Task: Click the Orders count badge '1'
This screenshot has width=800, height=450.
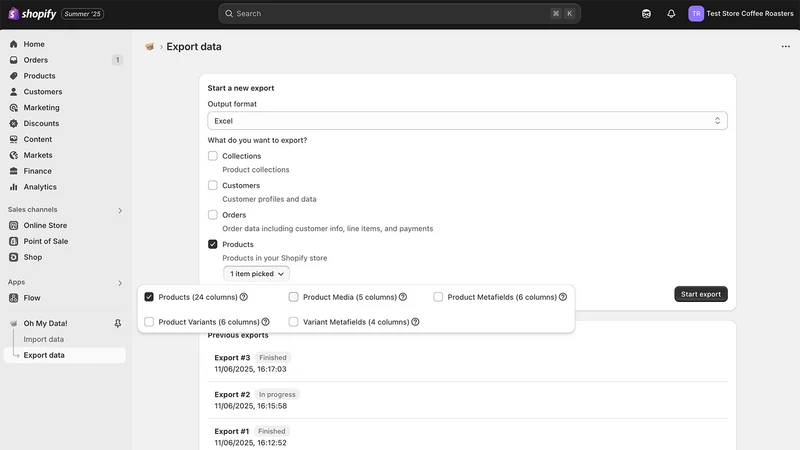Action: click(x=117, y=60)
